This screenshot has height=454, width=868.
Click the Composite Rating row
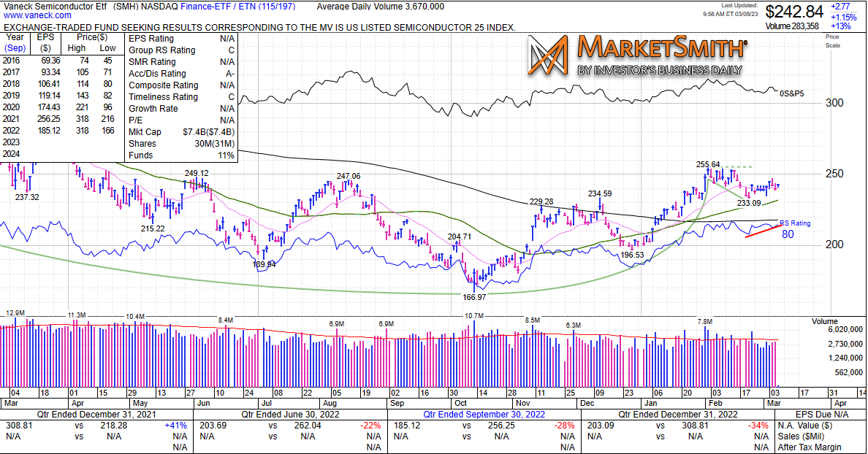point(182,85)
